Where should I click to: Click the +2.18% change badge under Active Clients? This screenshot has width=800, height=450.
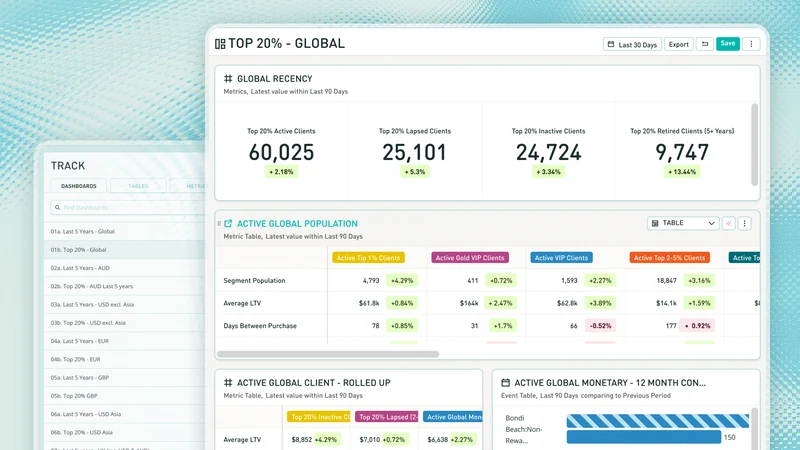tap(281, 172)
